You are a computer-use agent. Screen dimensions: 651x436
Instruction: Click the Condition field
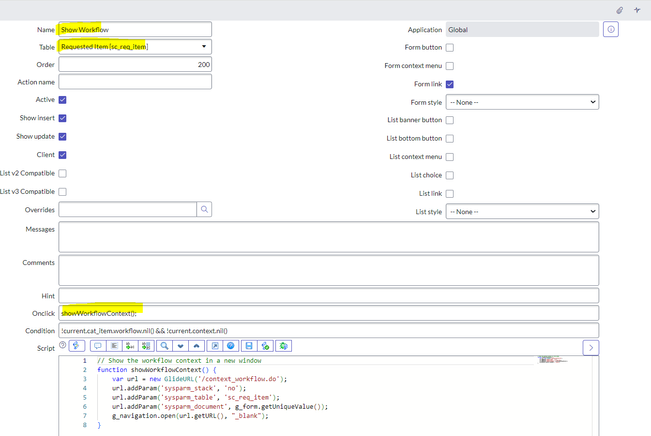(328, 331)
